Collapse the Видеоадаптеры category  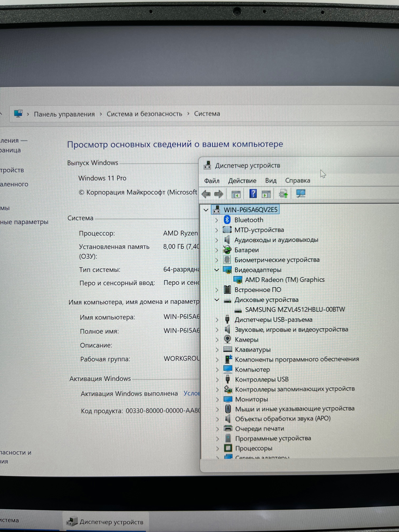tap(217, 270)
